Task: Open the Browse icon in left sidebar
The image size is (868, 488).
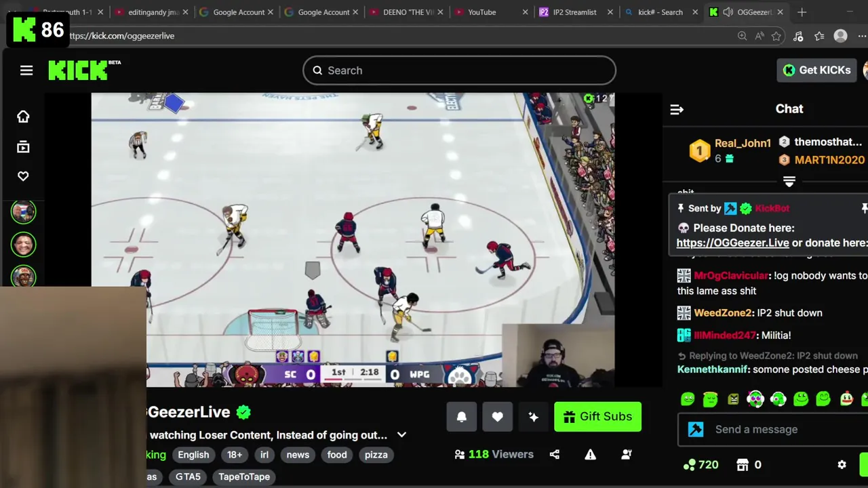Action: click(x=23, y=146)
